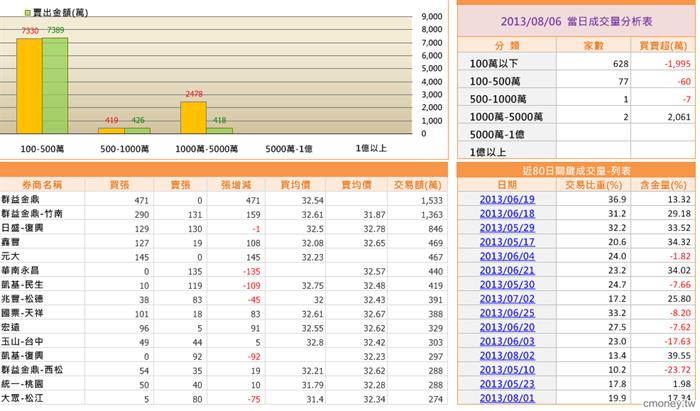Click the -1,995 買賣超 value
The image size is (700, 411).
[x=677, y=64]
